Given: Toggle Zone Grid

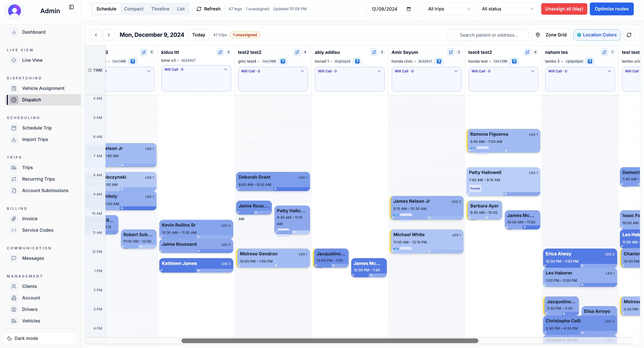Looking at the screenshot, I should tap(551, 35).
